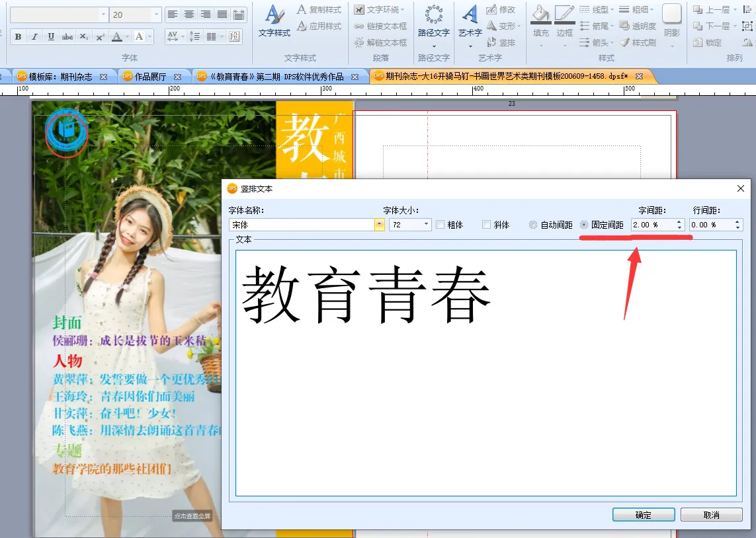Click 取消 to cancel the dialog
This screenshot has height=538, width=756.
711,515
